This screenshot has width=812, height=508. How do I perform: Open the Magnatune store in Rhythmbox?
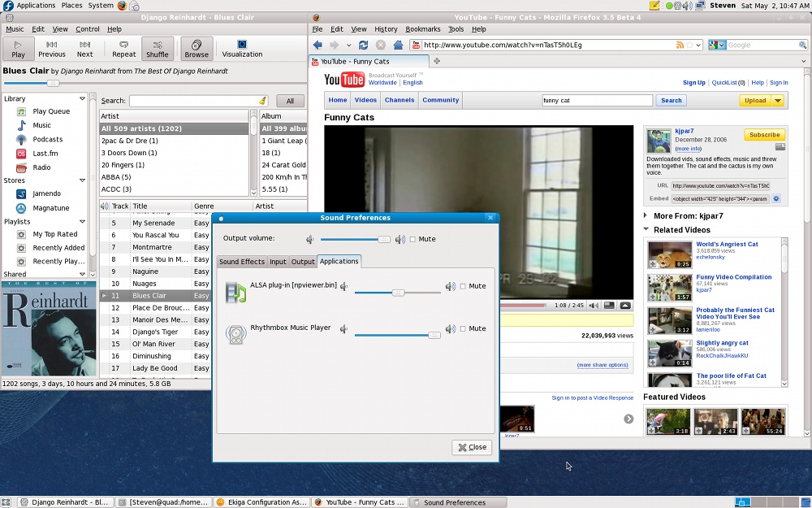50,208
